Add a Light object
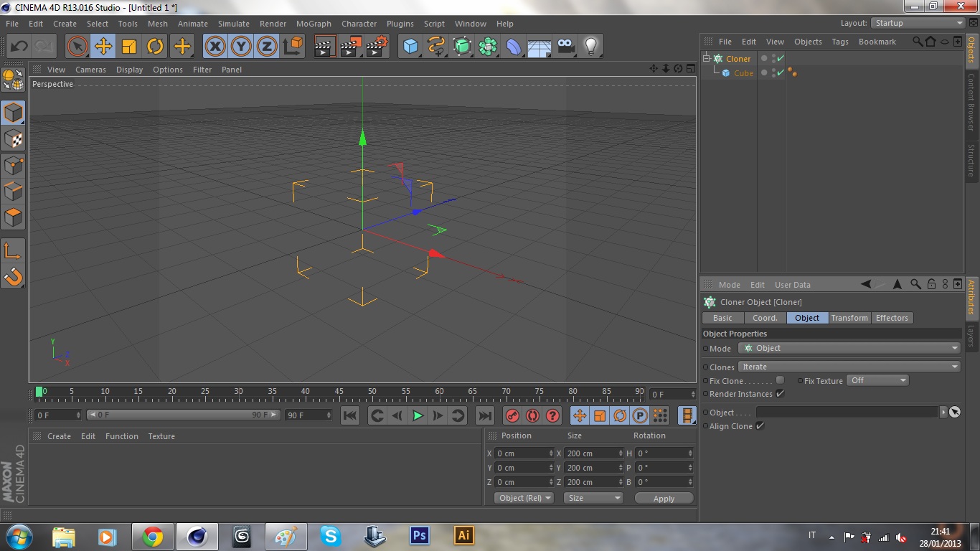Image resolution: width=980 pixels, height=551 pixels. coord(590,47)
